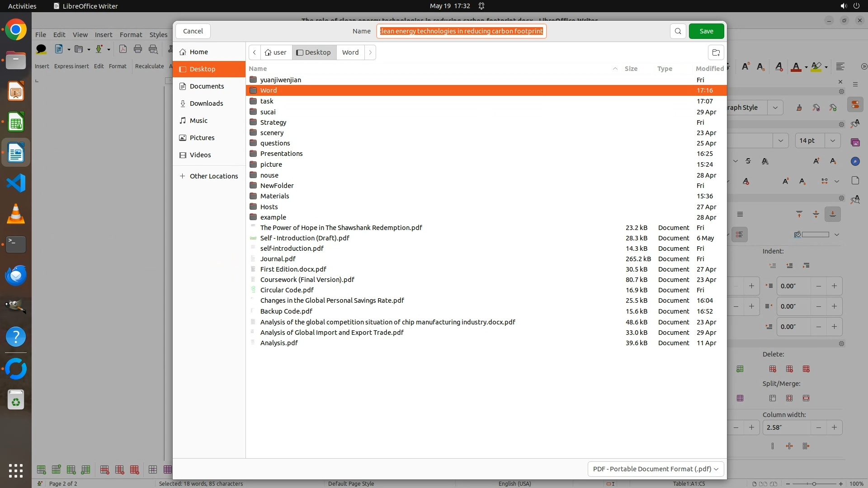
Task: Click the path bar back arrow
Action: pyautogui.click(x=255, y=52)
